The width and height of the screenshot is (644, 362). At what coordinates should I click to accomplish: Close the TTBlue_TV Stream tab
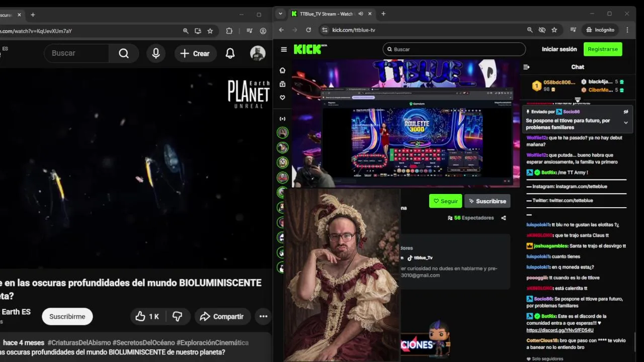pos(370,14)
